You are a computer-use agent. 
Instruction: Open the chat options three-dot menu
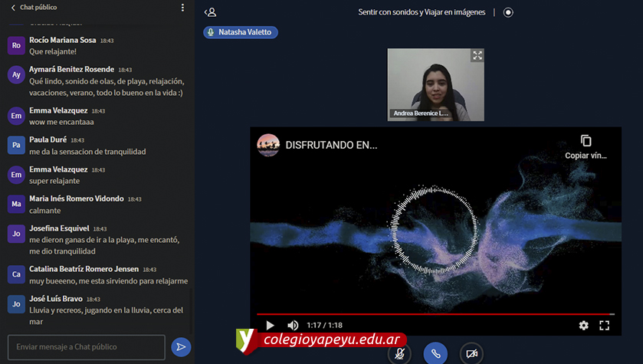tap(182, 8)
